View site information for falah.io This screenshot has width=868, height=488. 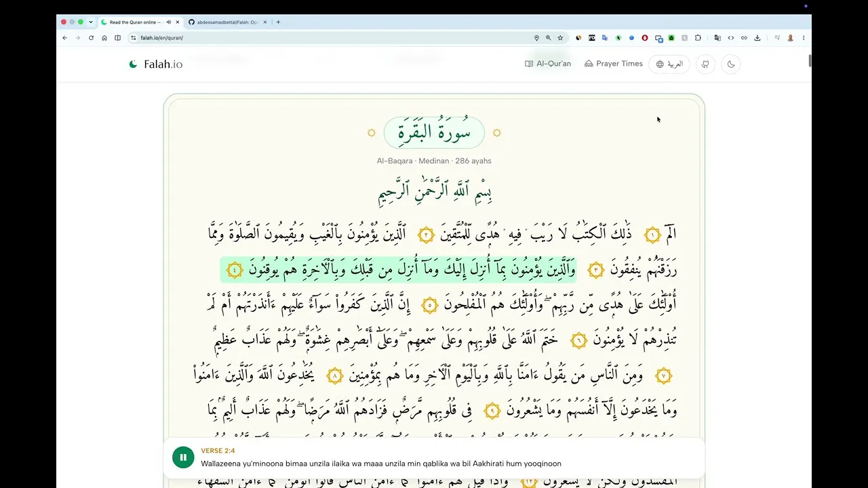[134, 38]
